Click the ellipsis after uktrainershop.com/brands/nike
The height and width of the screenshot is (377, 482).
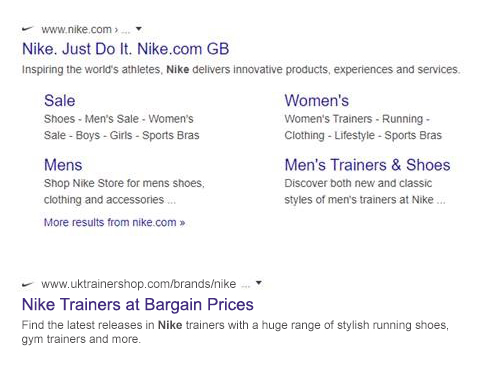[x=245, y=285]
